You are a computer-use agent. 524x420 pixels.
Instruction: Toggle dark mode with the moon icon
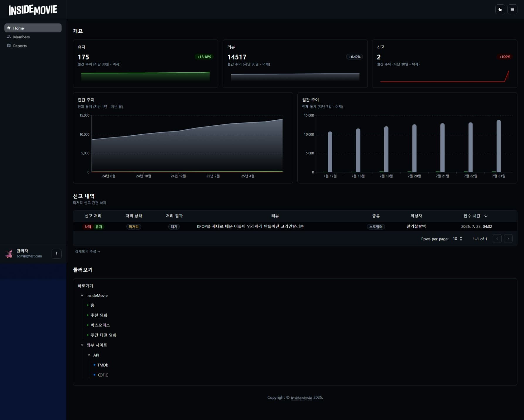[x=500, y=9]
